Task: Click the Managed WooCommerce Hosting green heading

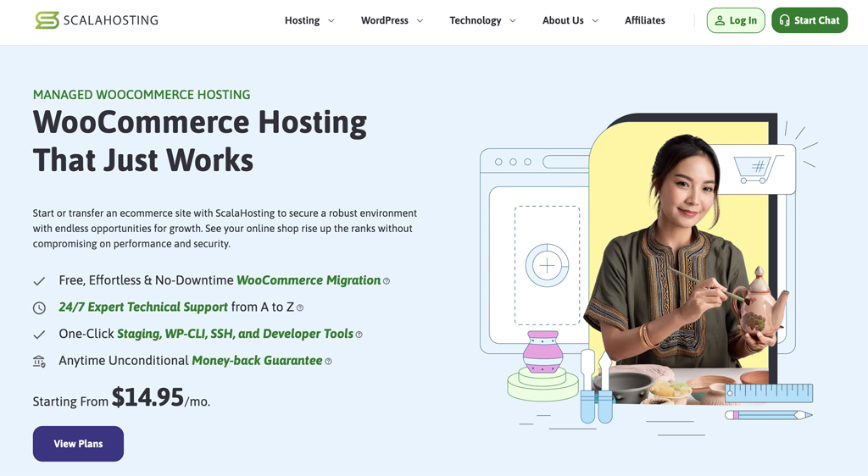Action: [x=142, y=95]
